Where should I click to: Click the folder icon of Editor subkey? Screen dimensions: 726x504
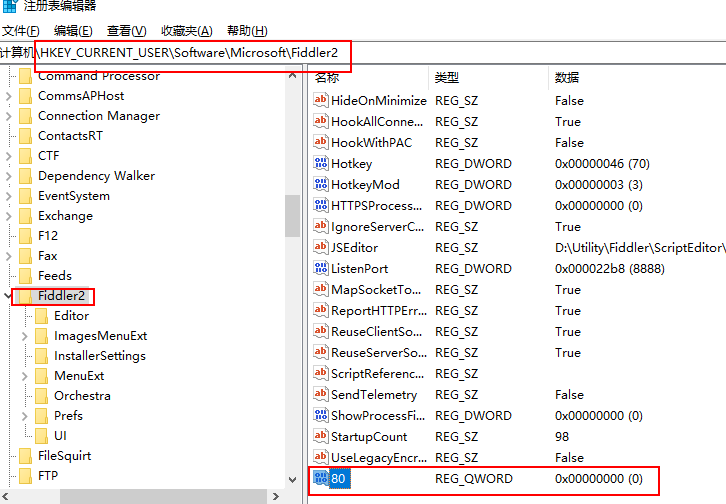click(42, 316)
